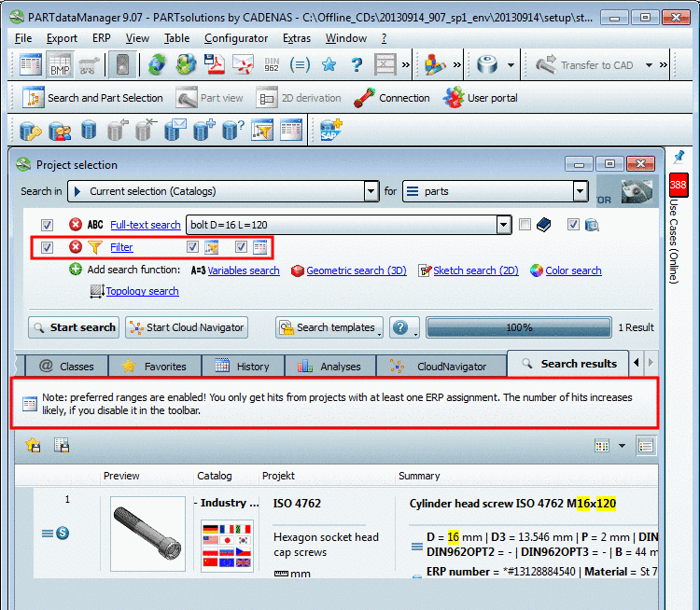700x610 pixels.
Task: Click the screw preview thumbnail in result 1
Action: click(147, 534)
